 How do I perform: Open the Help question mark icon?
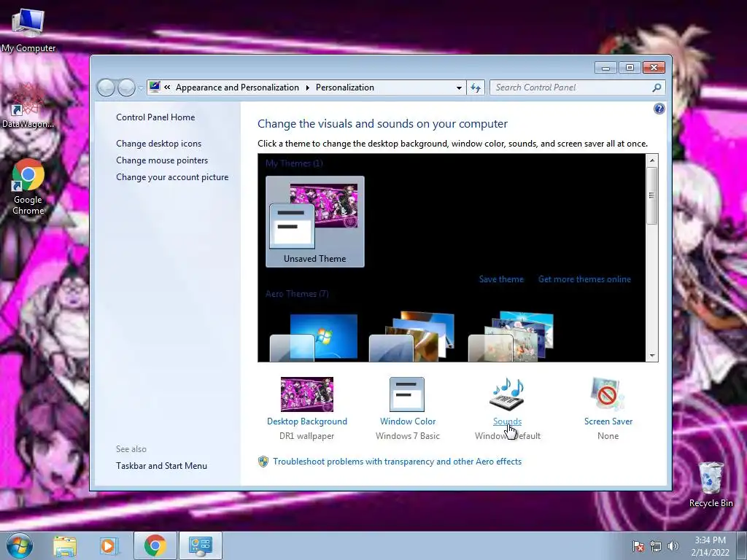pos(659,109)
